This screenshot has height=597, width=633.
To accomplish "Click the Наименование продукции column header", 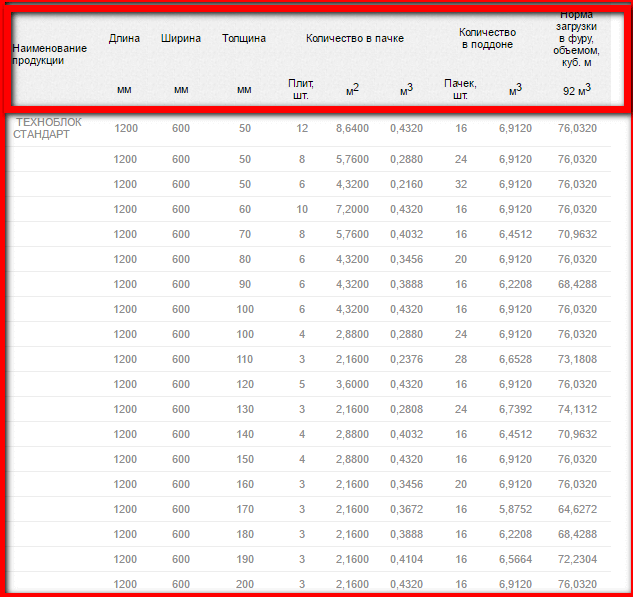I will [x=49, y=54].
